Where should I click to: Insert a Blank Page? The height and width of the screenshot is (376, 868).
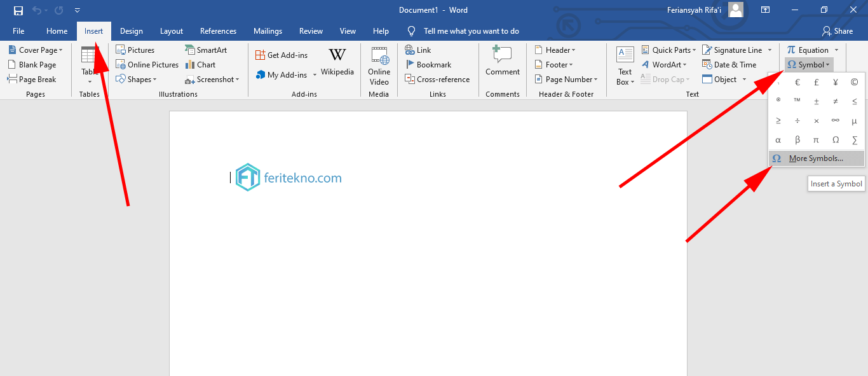pyautogui.click(x=32, y=65)
